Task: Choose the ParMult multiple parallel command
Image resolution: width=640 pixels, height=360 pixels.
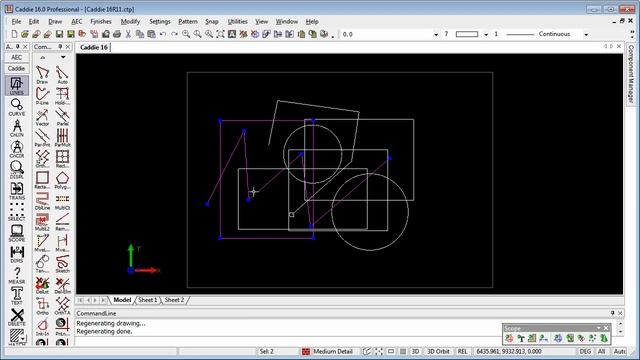Action: click(62, 138)
